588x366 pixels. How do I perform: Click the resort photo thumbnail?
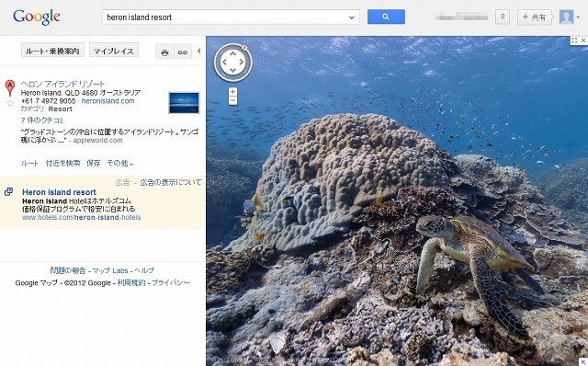[184, 102]
